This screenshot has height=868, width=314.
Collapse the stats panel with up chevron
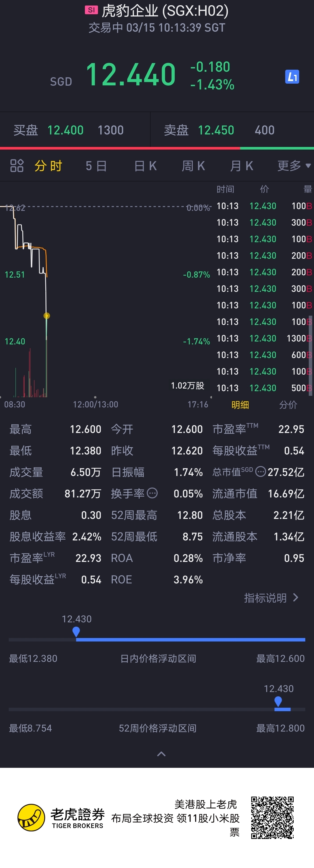161,754
